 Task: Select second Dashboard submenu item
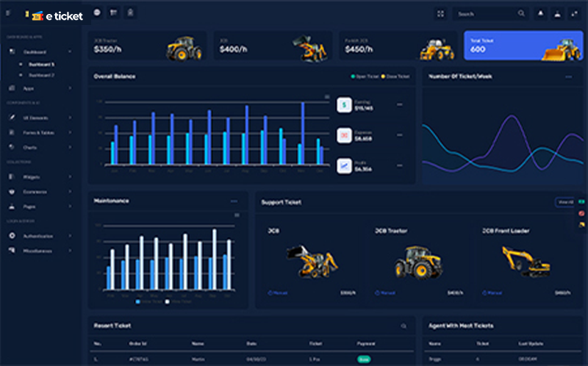(x=41, y=75)
